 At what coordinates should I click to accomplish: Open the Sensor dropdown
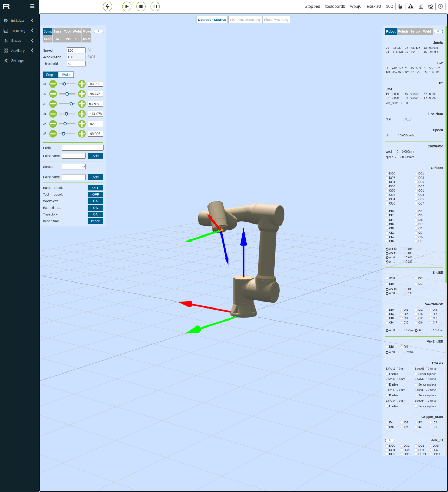(74, 167)
